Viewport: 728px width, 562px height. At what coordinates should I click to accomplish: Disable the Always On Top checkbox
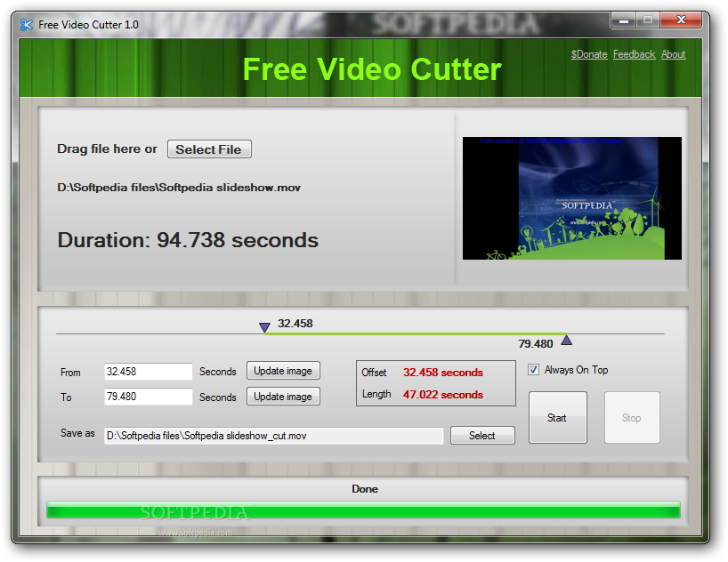pyautogui.click(x=533, y=370)
